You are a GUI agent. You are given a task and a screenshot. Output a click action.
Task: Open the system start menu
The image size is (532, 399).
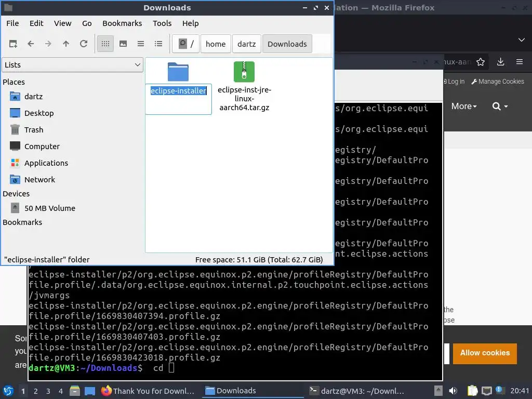click(x=8, y=391)
